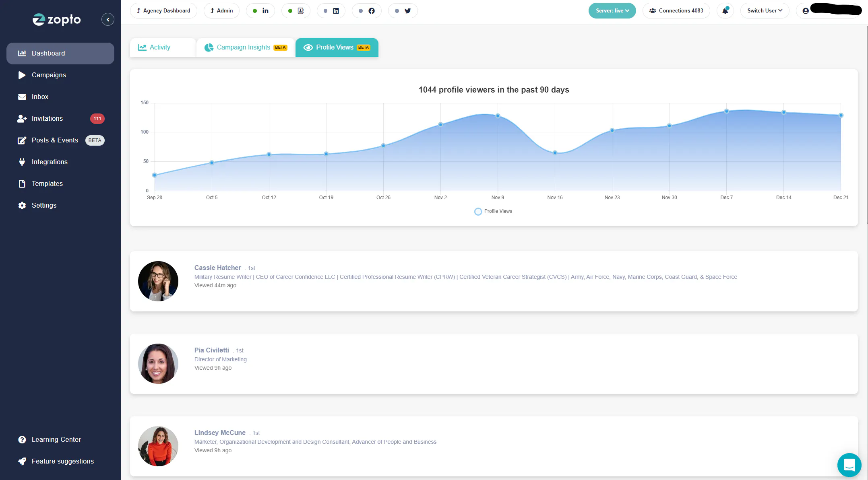Open the chat support widget
The width and height of the screenshot is (868, 480).
pyautogui.click(x=849, y=465)
